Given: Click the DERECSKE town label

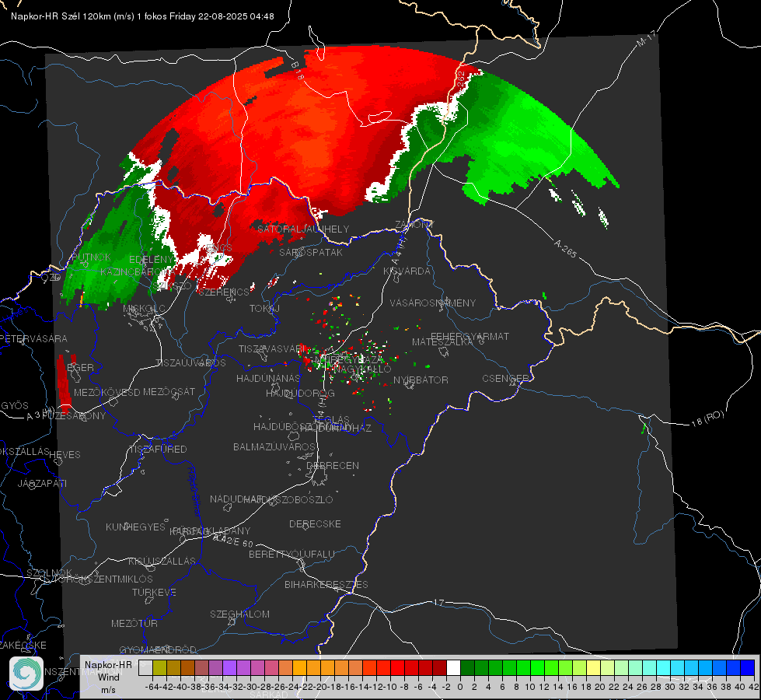Looking at the screenshot, I should (x=315, y=523).
